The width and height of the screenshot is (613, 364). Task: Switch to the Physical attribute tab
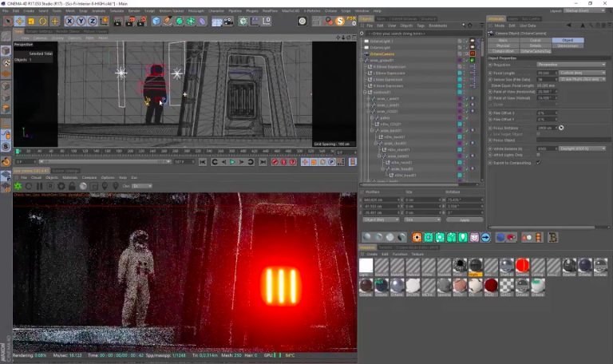[x=503, y=45]
